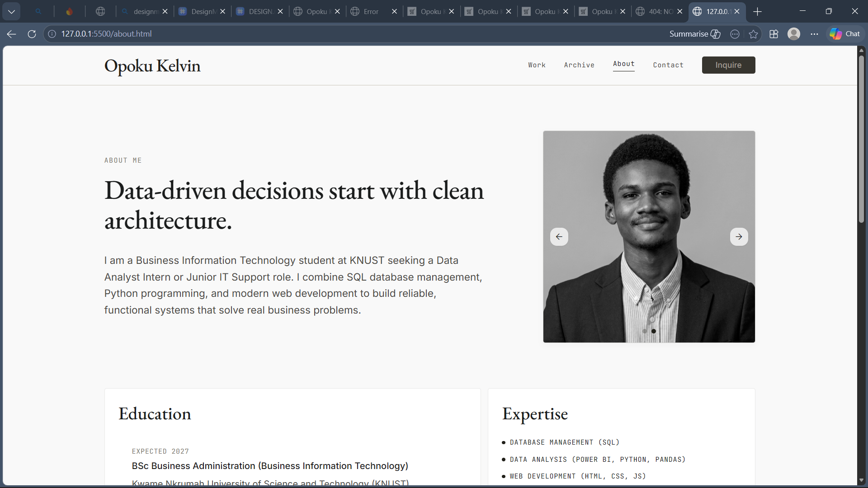Open the Archive nav link
Screen dimensions: 868x488
click(579, 65)
